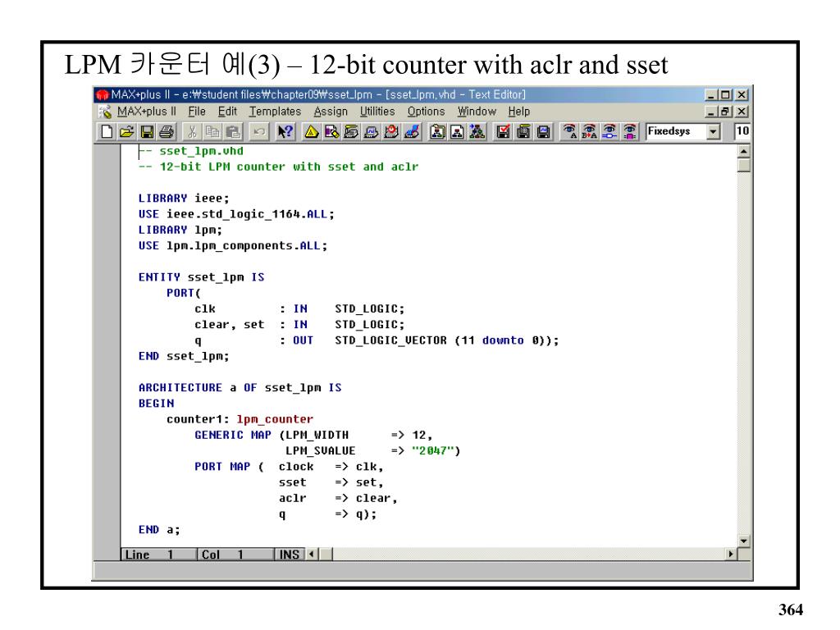Open the Edit menu
The image size is (840, 630).
(x=227, y=112)
